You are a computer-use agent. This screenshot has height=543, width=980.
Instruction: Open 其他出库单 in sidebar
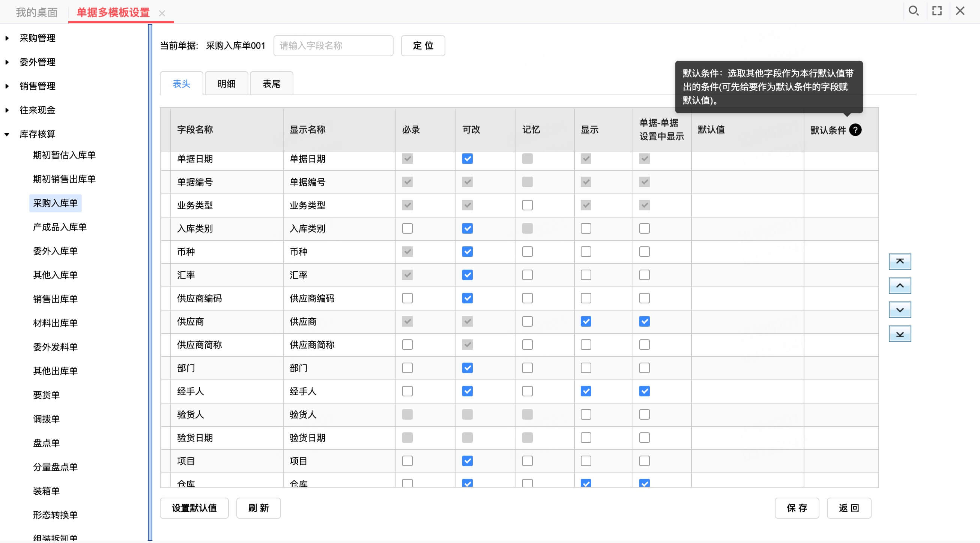55,371
